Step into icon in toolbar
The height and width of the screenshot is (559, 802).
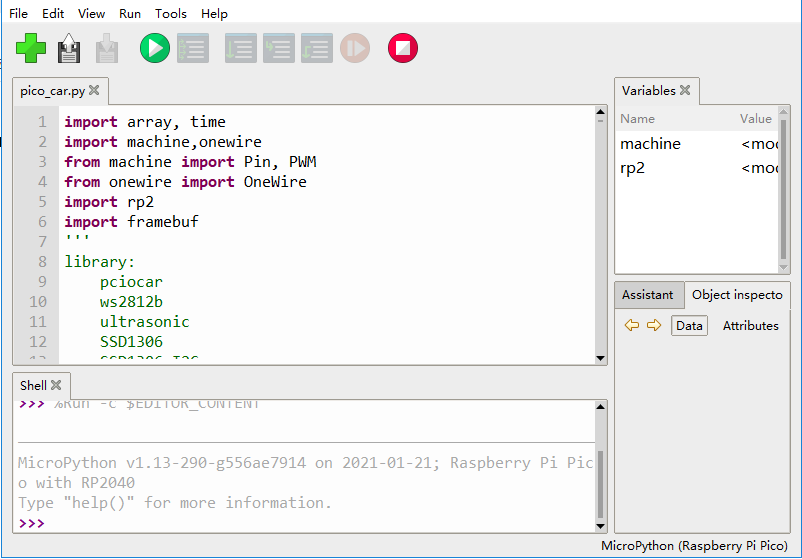click(279, 48)
